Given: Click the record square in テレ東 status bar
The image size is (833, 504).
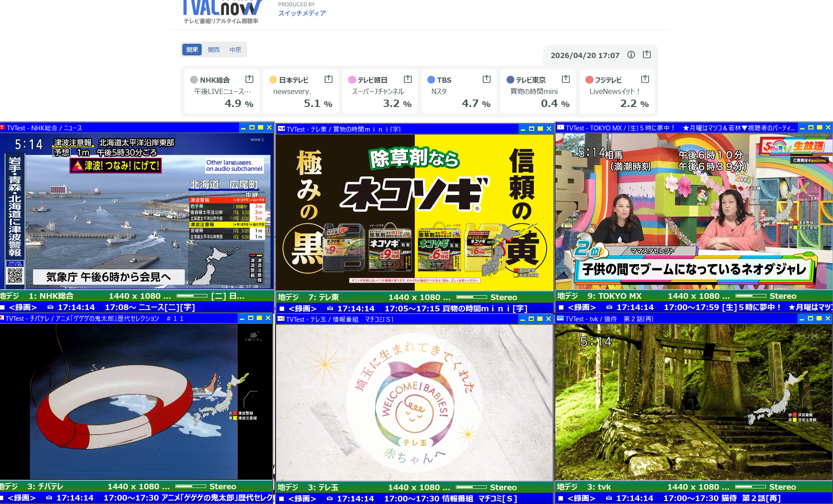Looking at the screenshot, I should [x=282, y=308].
